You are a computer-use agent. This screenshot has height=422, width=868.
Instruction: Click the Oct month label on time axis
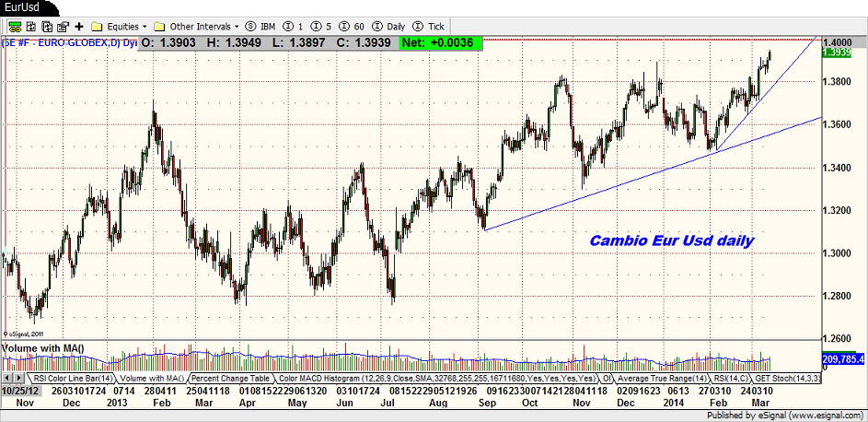tap(530, 403)
